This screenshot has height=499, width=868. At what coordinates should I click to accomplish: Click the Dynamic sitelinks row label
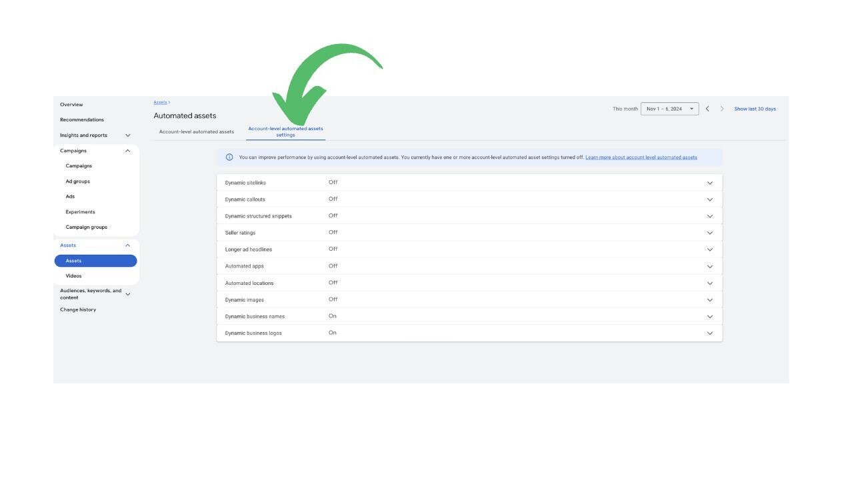245,183
